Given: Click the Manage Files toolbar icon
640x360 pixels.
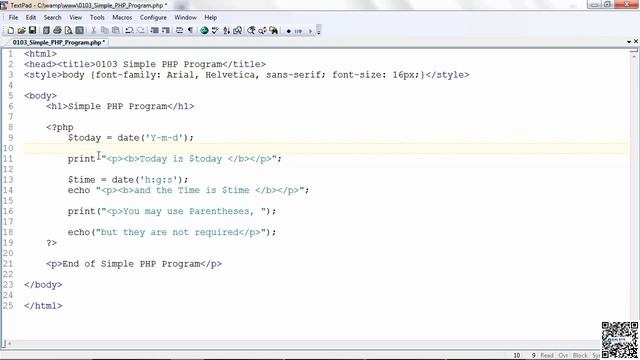Looking at the screenshot, I should pyautogui.click(x=46, y=31).
